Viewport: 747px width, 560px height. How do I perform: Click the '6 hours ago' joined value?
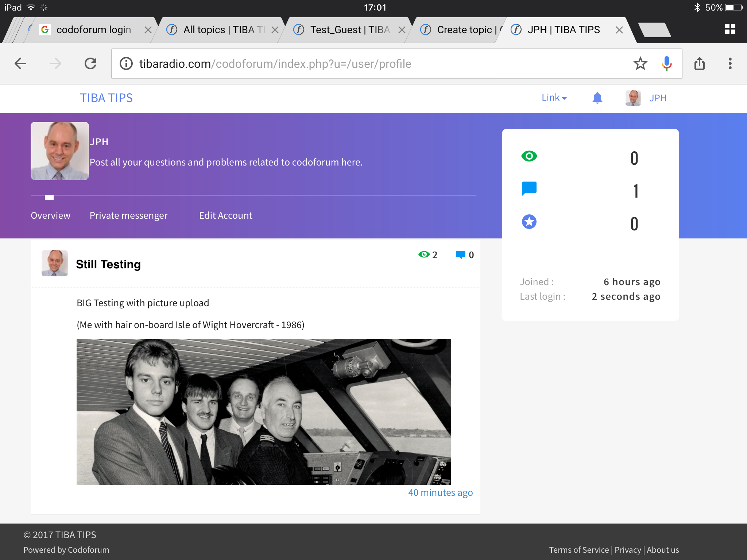coord(632,282)
